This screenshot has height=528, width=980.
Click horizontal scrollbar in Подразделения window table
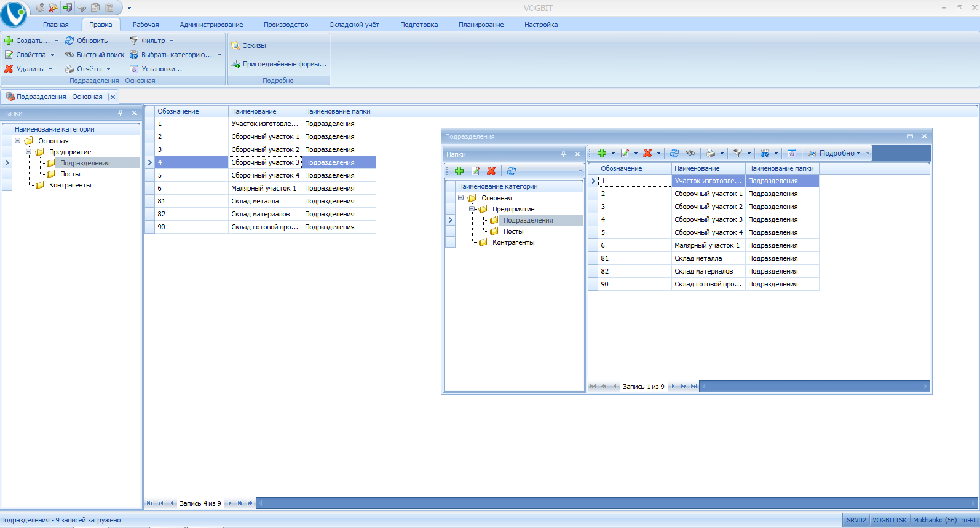click(815, 387)
